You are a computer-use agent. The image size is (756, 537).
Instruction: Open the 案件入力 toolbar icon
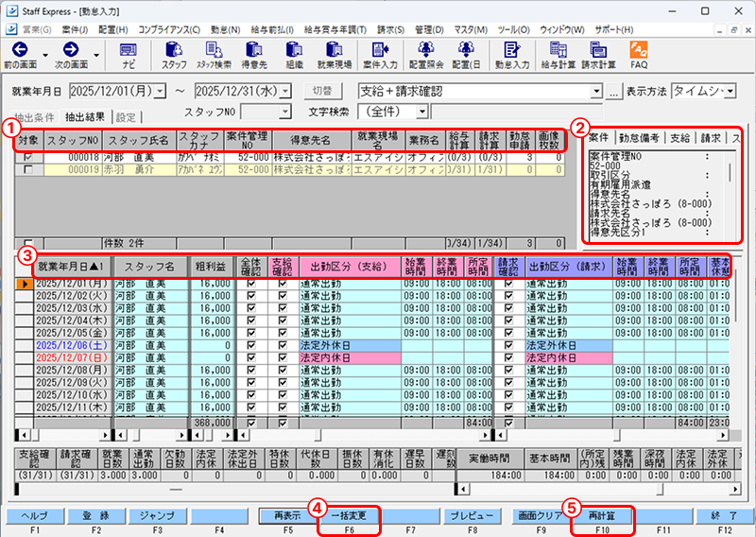[380, 49]
